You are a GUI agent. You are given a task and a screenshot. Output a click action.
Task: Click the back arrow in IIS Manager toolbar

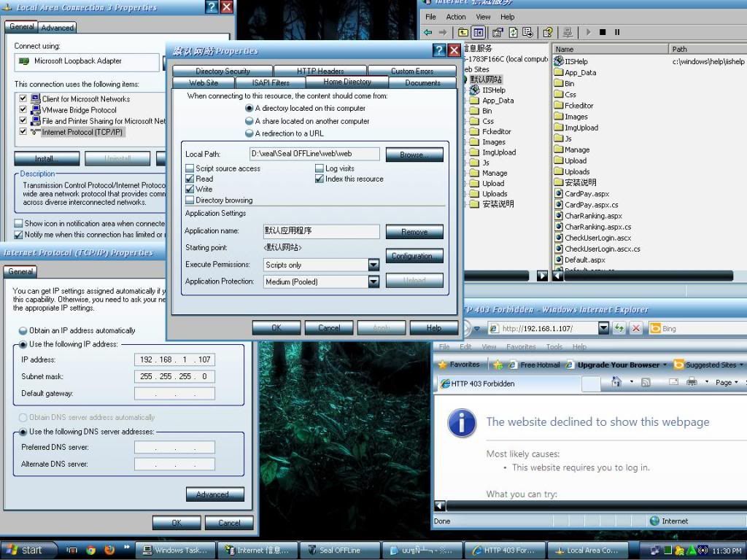click(429, 32)
